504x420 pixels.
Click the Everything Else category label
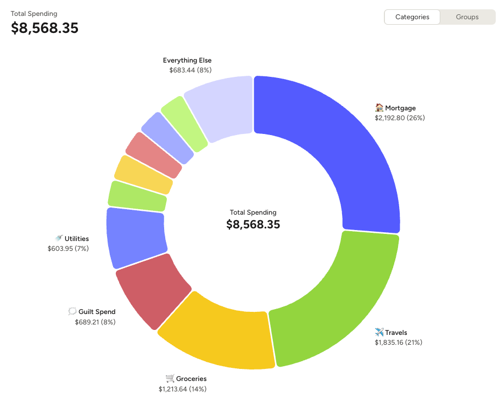[x=187, y=60]
